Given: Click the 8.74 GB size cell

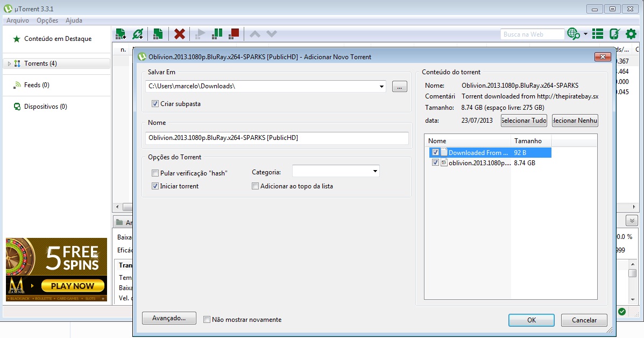Looking at the screenshot, I should pos(525,163).
